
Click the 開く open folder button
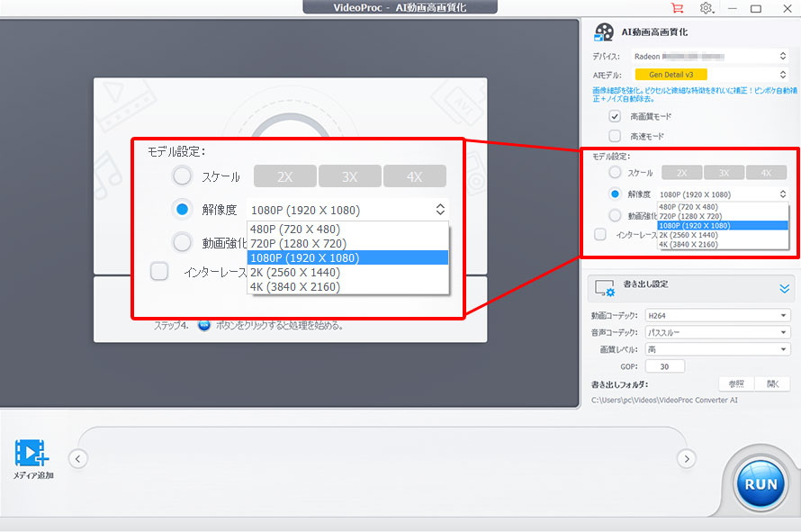pos(772,383)
